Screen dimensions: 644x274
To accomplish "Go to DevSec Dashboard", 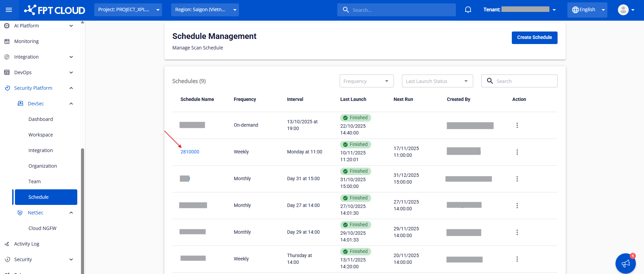I will coord(41,119).
